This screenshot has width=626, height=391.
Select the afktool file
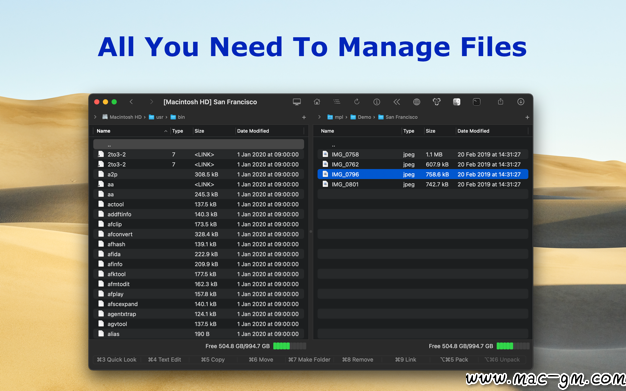(x=198, y=274)
